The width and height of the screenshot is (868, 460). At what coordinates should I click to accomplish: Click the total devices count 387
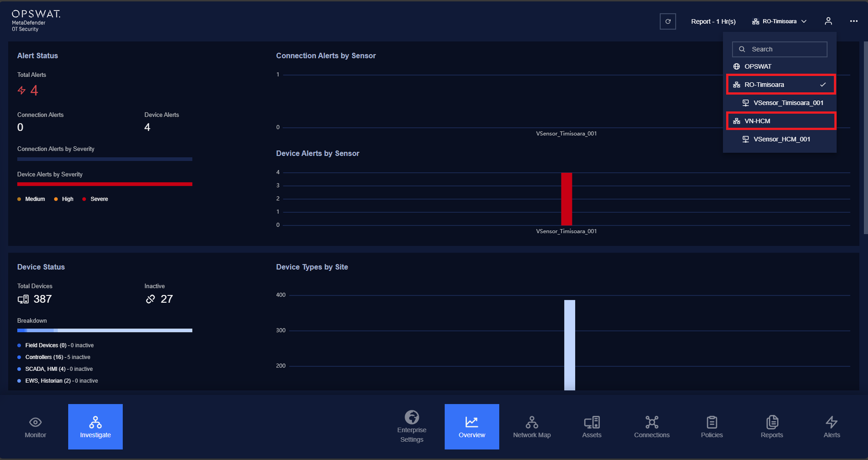(43, 299)
